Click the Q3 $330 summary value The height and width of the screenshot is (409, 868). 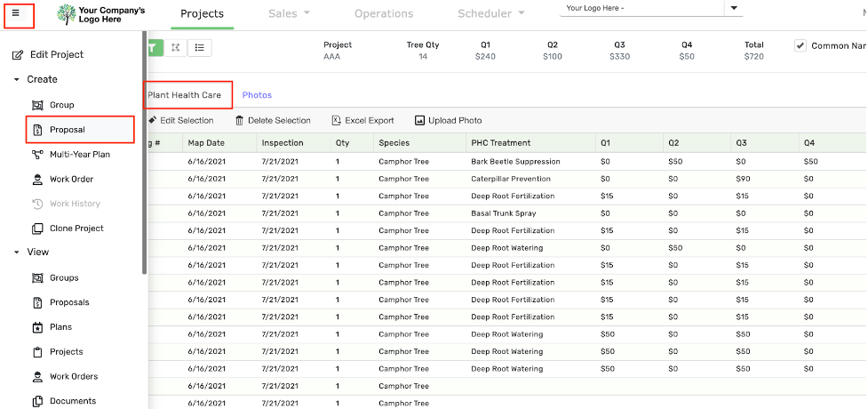(x=619, y=57)
